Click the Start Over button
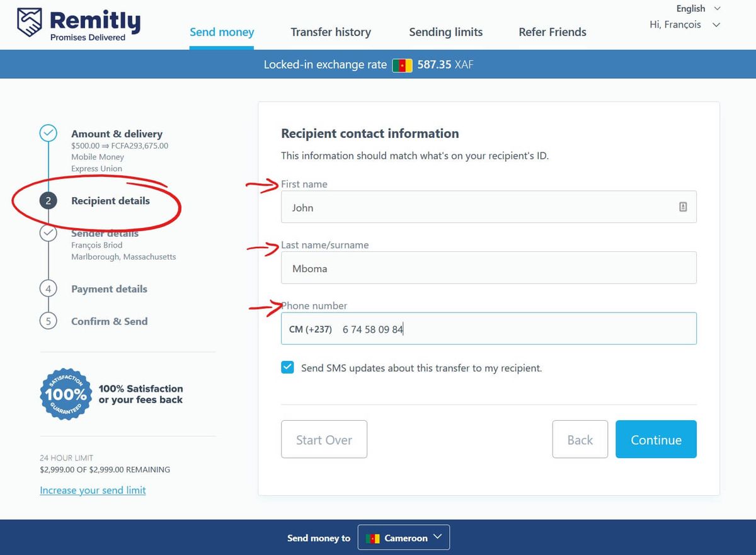This screenshot has width=756, height=555. coord(324,439)
